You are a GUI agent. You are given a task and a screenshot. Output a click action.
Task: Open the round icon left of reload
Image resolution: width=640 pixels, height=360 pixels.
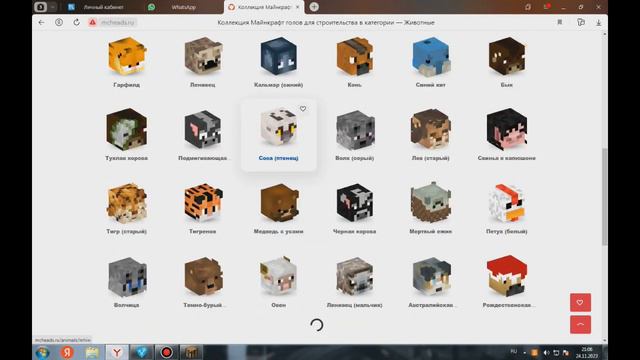click(59, 22)
